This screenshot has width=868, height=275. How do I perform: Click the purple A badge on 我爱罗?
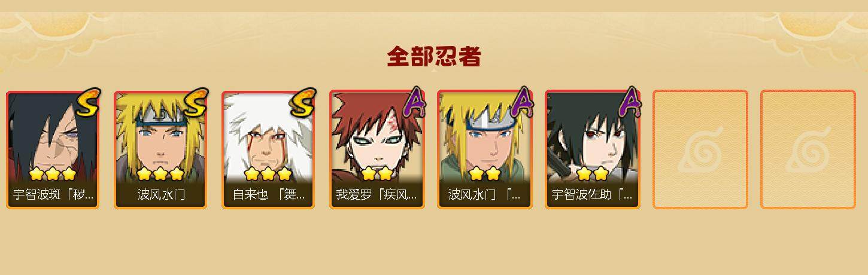click(413, 102)
